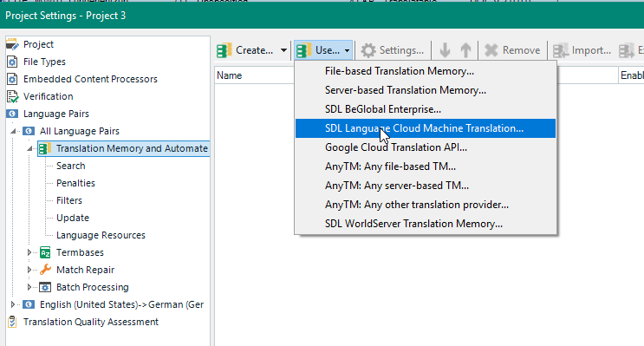Viewport: 644px width, 346px height.
Task: Click the Match Repair wrench icon
Action: tap(45, 270)
